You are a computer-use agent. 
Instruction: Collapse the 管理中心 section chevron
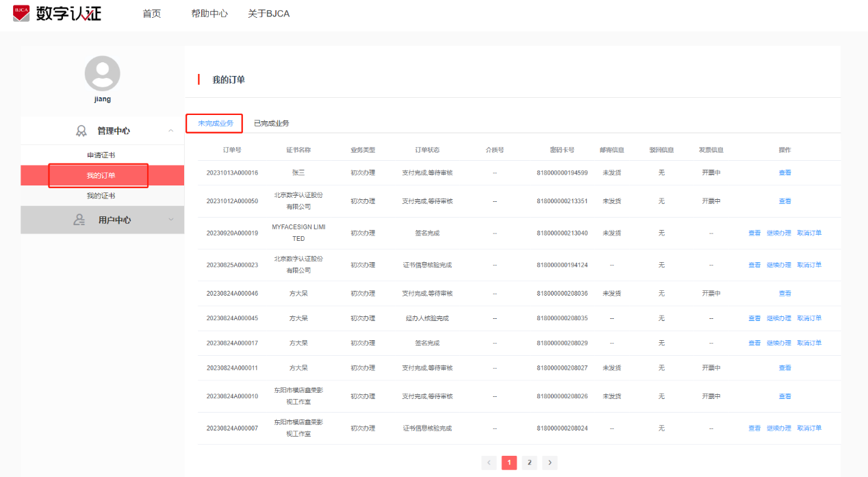click(x=170, y=130)
